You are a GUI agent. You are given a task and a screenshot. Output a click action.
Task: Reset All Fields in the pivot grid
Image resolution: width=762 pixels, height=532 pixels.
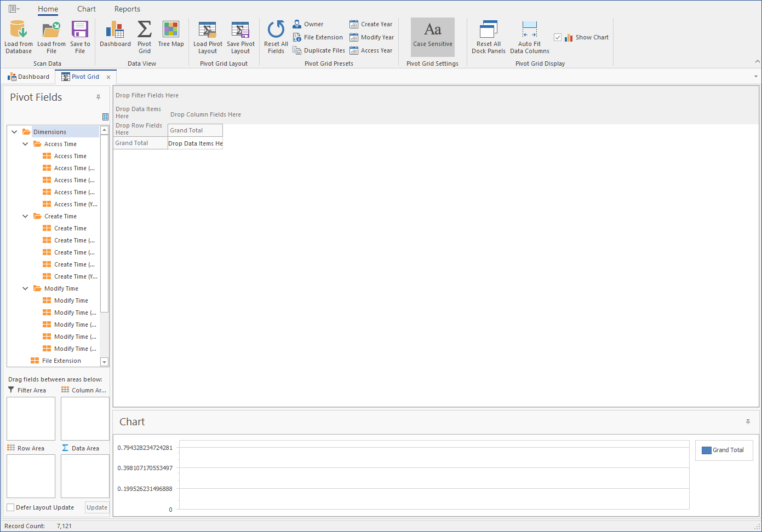[x=276, y=37]
